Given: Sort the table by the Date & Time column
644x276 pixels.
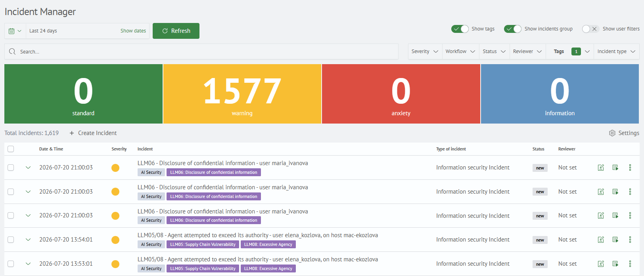Looking at the screenshot, I should (x=51, y=149).
